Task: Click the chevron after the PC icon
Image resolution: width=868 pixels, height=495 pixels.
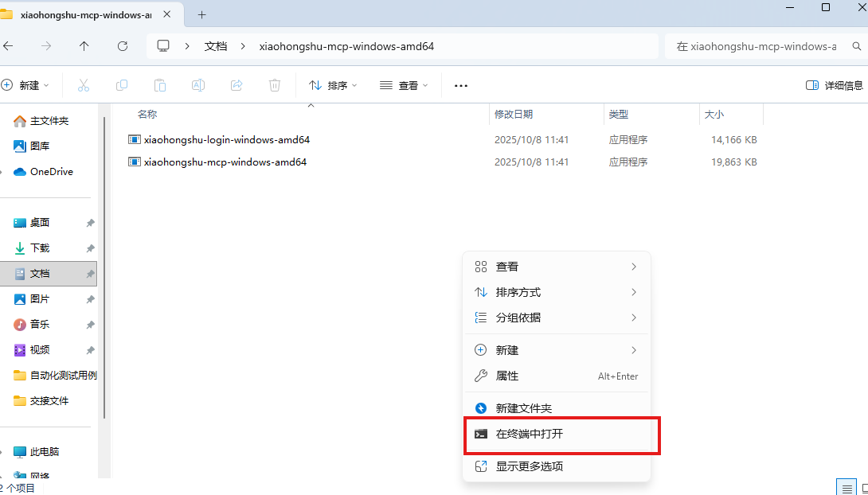Action: [x=188, y=46]
